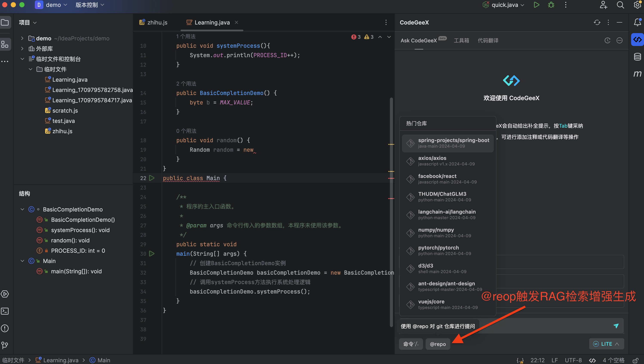644x364 pixels.
Task: Select THUDM/ChatGLM3 repository
Action: (x=448, y=197)
